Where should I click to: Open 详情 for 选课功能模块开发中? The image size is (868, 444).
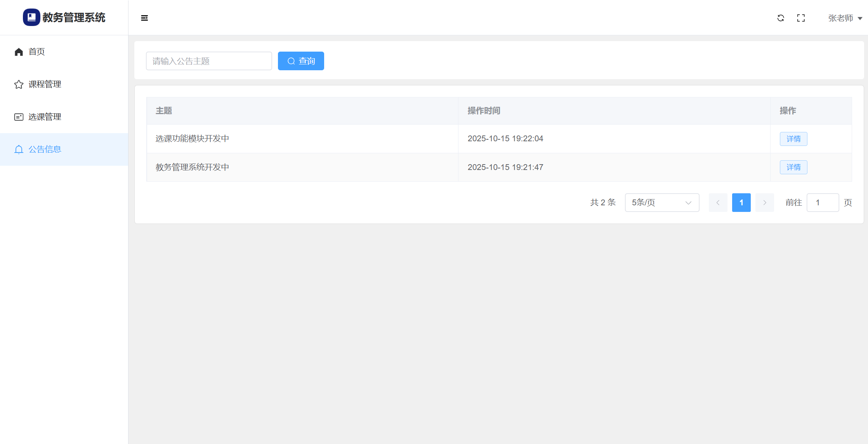click(793, 139)
